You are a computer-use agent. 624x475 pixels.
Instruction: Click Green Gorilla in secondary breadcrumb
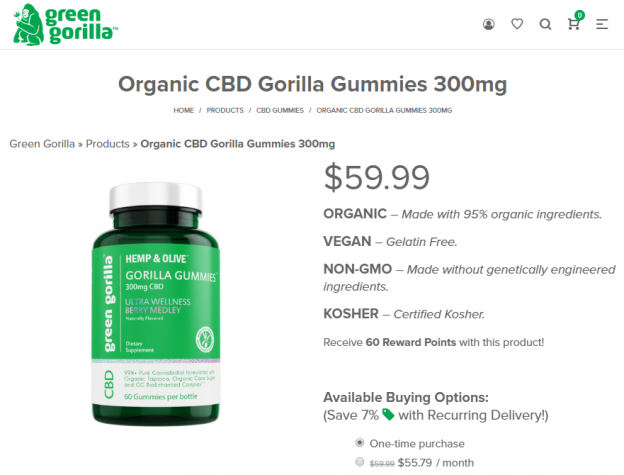[42, 144]
